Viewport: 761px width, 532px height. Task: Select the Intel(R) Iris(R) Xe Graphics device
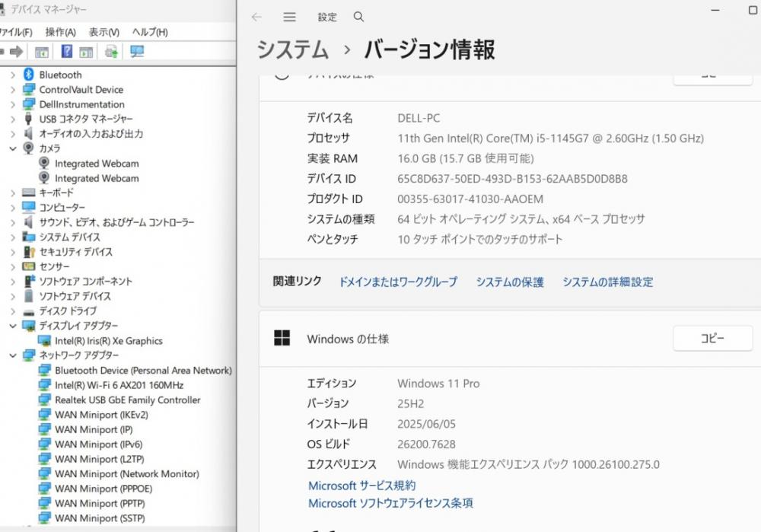tap(108, 341)
